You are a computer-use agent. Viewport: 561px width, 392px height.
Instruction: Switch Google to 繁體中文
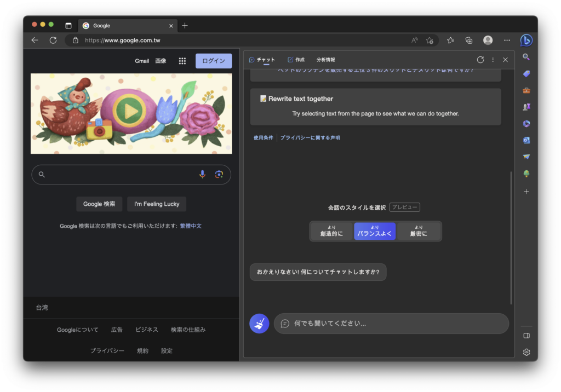click(x=191, y=226)
